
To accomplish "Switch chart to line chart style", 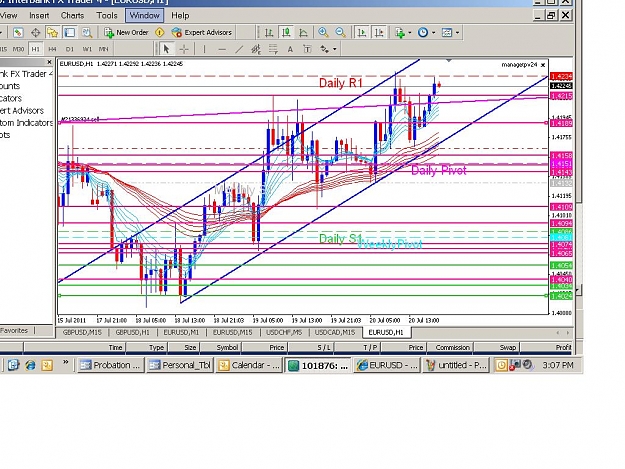I will [303, 33].
